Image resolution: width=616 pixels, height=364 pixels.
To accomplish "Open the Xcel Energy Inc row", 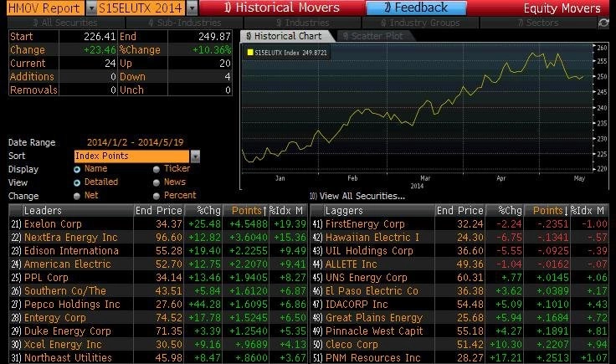I will [158, 344].
